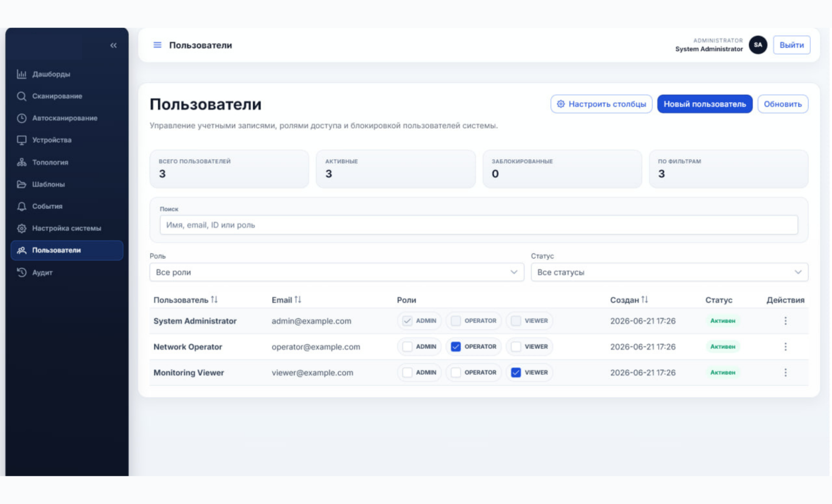Enable OPERATOR role for Monitoring Viewer
The image size is (832, 504).
click(456, 373)
